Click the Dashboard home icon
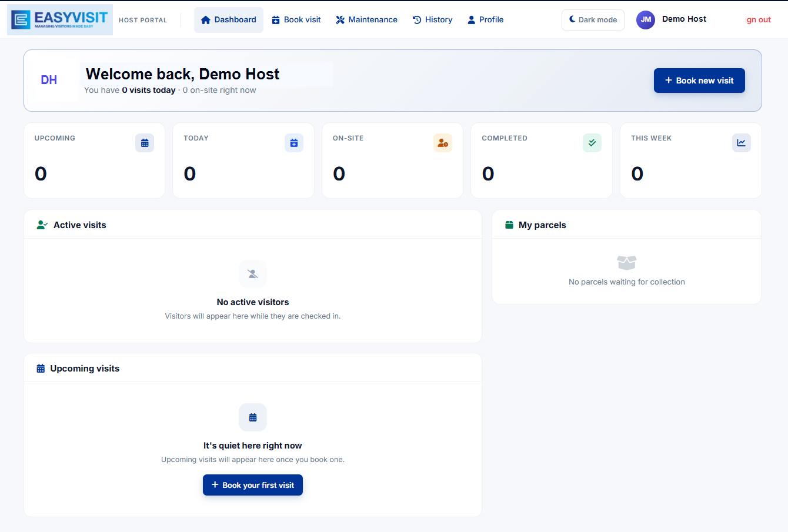 [x=206, y=20]
